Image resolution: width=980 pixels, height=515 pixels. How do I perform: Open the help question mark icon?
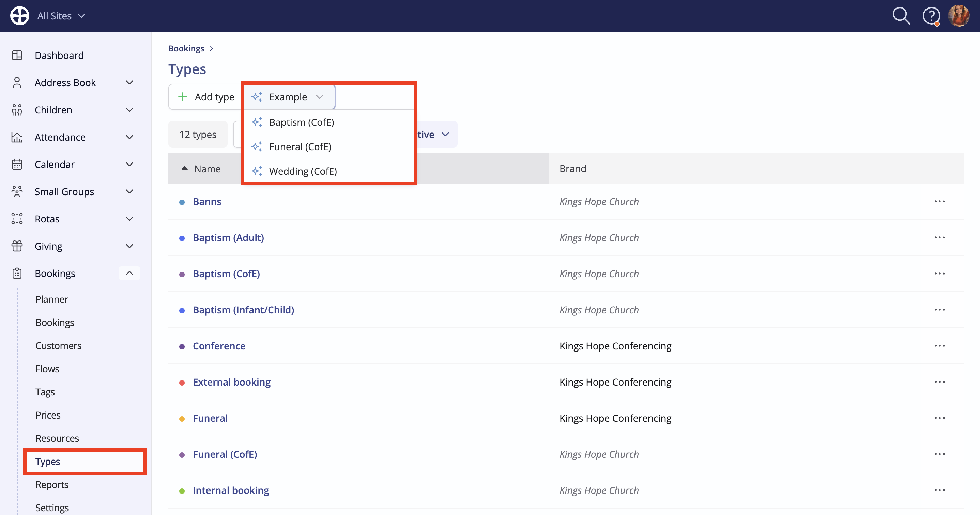click(x=931, y=16)
